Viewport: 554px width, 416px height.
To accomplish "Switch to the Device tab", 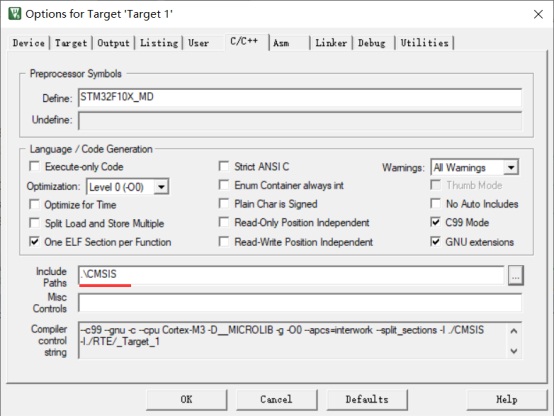I will point(29,43).
